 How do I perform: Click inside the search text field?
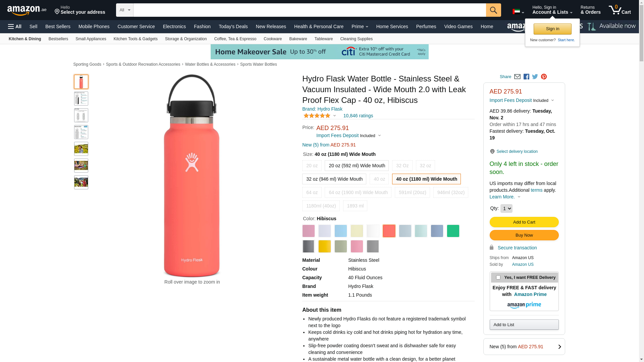click(309, 10)
